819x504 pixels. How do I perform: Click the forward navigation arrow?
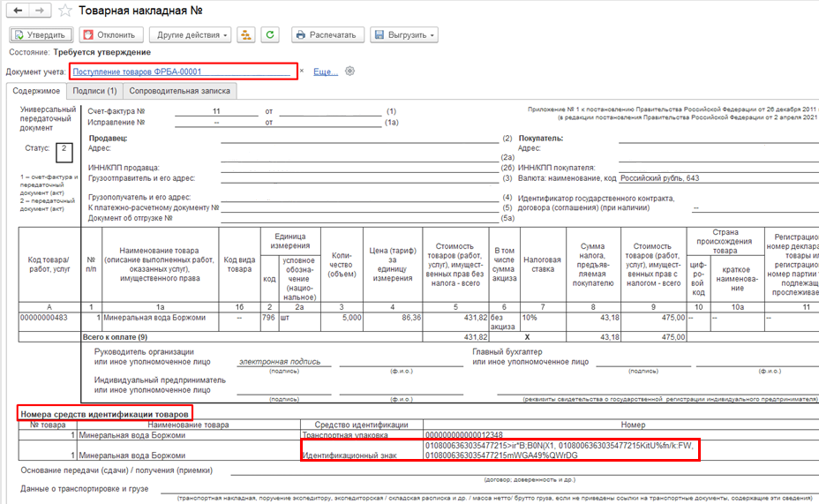pos(39,11)
